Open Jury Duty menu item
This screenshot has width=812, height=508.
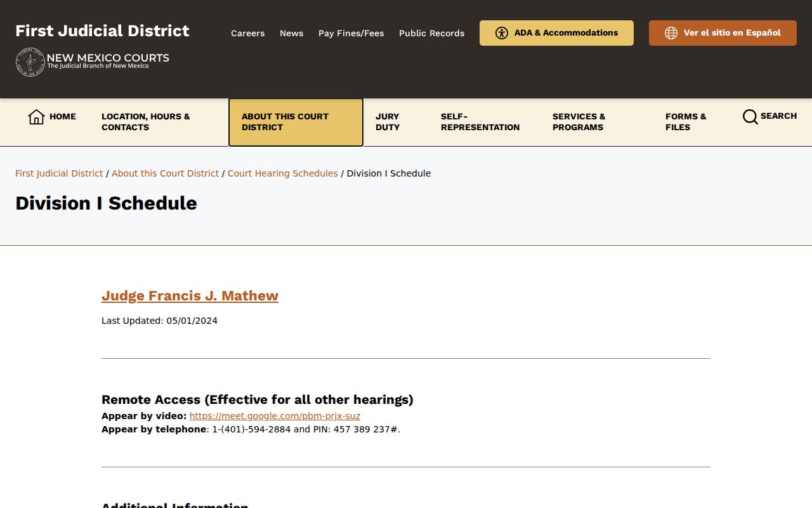point(388,122)
